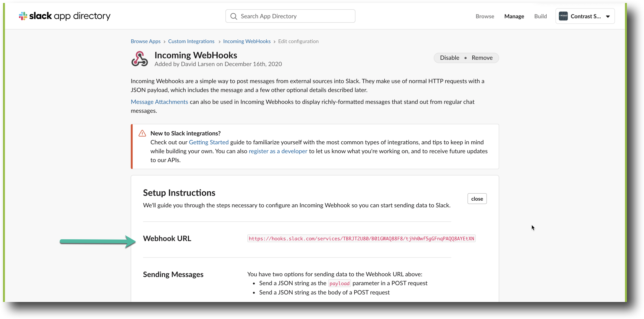
Task: Click the New to Slack integrations heading
Action: point(185,133)
